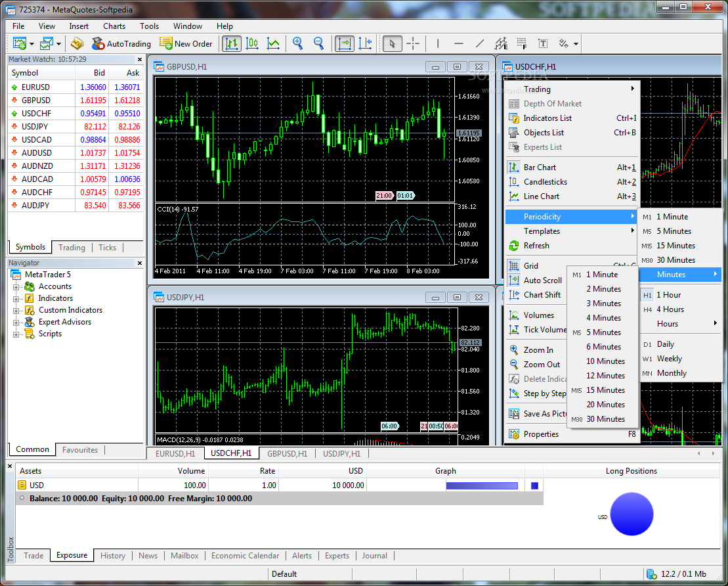Click the Zoom Out magnifier toolbar icon
This screenshot has width=728, height=586.
pyautogui.click(x=318, y=43)
